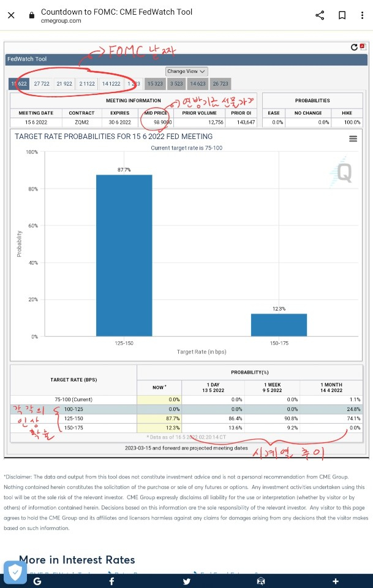This screenshot has height=588, width=373.
Task: Close the browser tab with the X icon
Action: point(11,15)
